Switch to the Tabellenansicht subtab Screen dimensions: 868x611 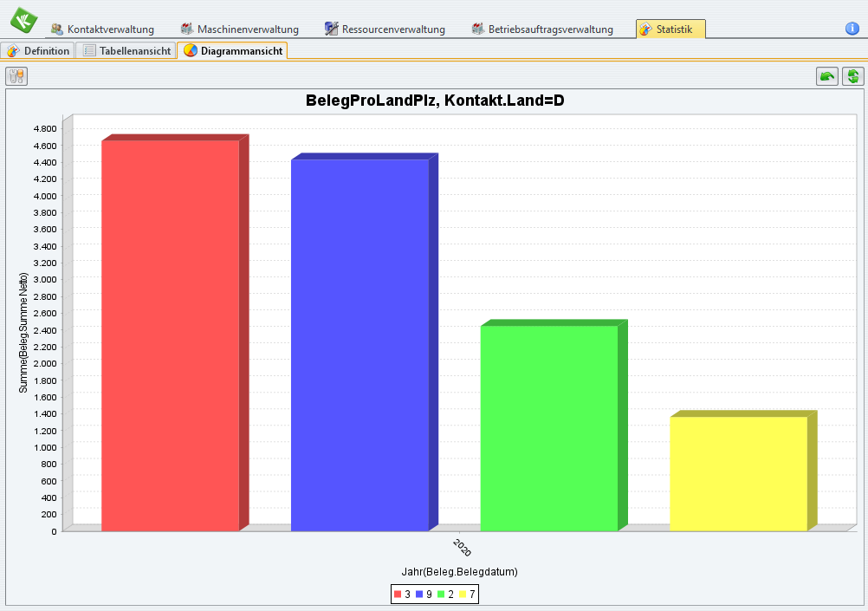pos(126,50)
